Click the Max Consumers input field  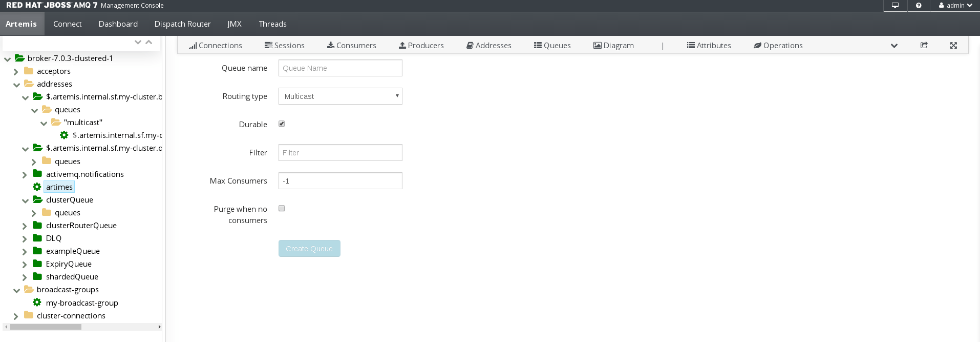(x=340, y=180)
